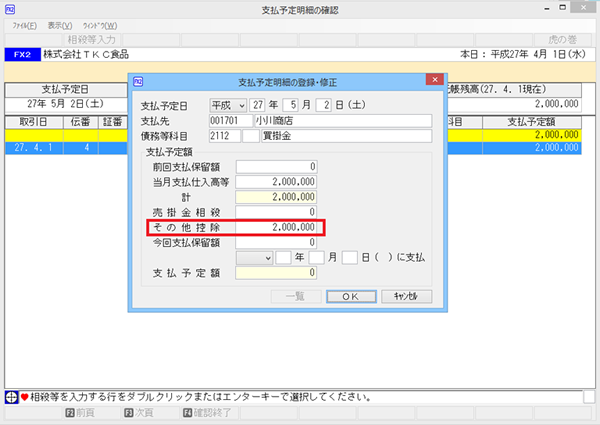Click the 次頁 function key button
This screenshot has height=425, width=600.
coord(150,413)
